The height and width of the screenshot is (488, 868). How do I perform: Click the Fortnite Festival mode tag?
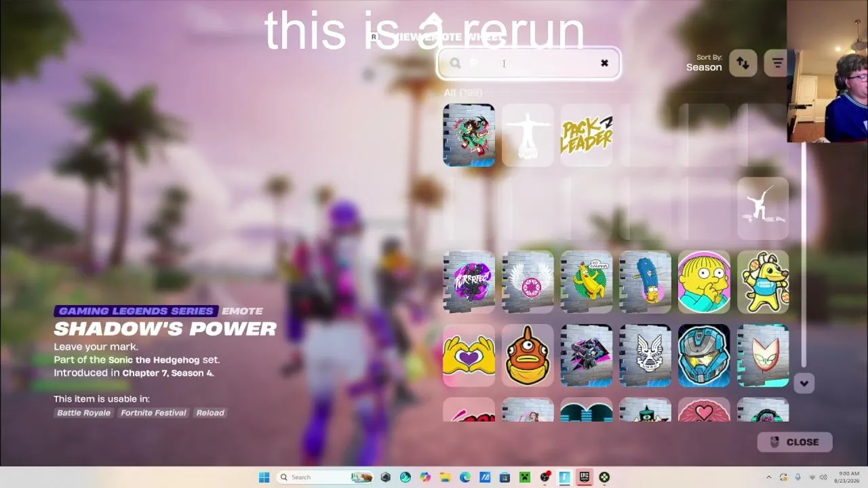pos(153,413)
